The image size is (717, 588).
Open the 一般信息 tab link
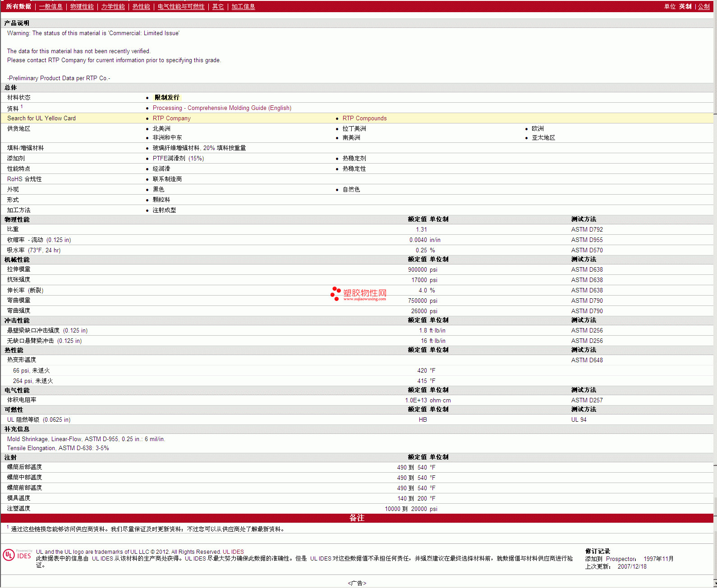[51, 6]
